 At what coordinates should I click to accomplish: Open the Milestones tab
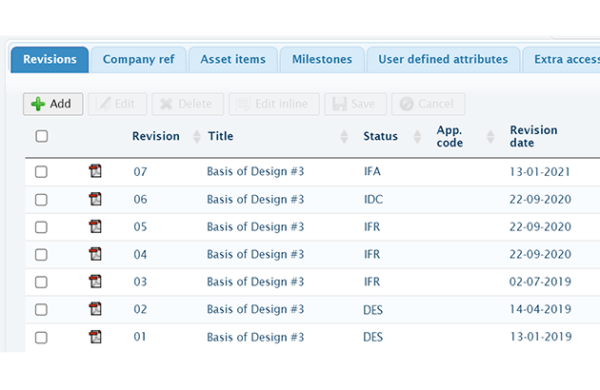coord(322,59)
